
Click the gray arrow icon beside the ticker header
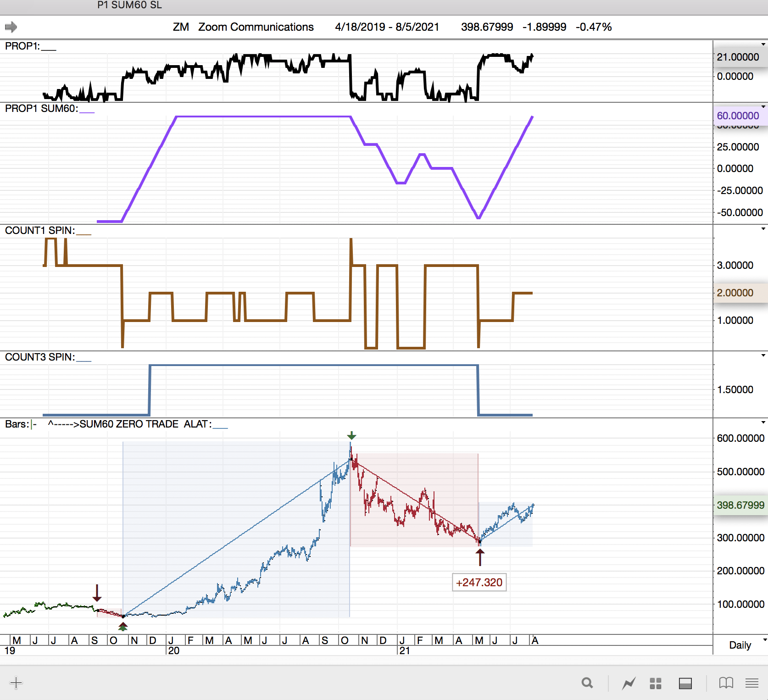coord(11,27)
